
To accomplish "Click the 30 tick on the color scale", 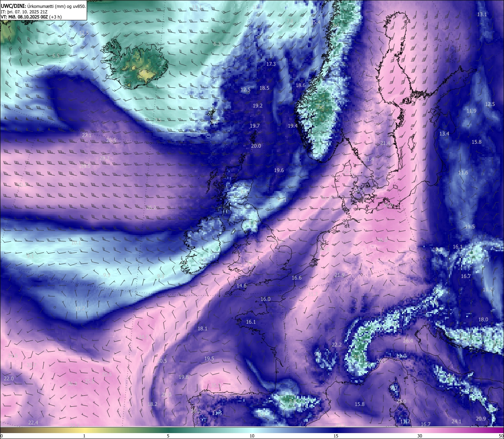I will (x=420, y=436).
